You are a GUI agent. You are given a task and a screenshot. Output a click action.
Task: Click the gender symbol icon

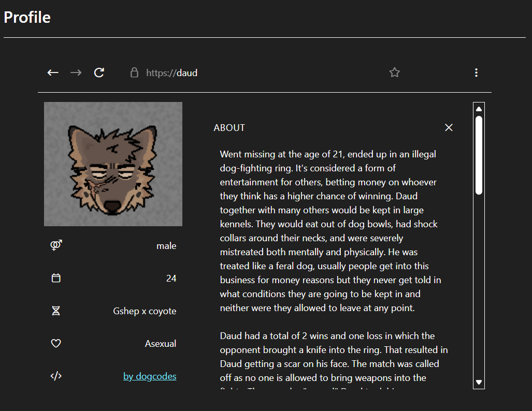click(56, 245)
